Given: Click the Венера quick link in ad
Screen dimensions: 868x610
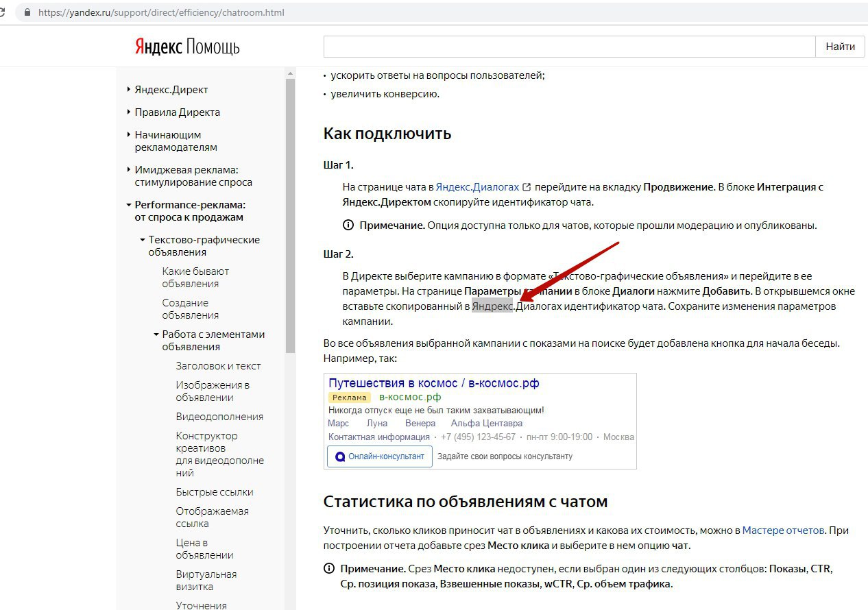Looking at the screenshot, I should [x=420, y=424].
